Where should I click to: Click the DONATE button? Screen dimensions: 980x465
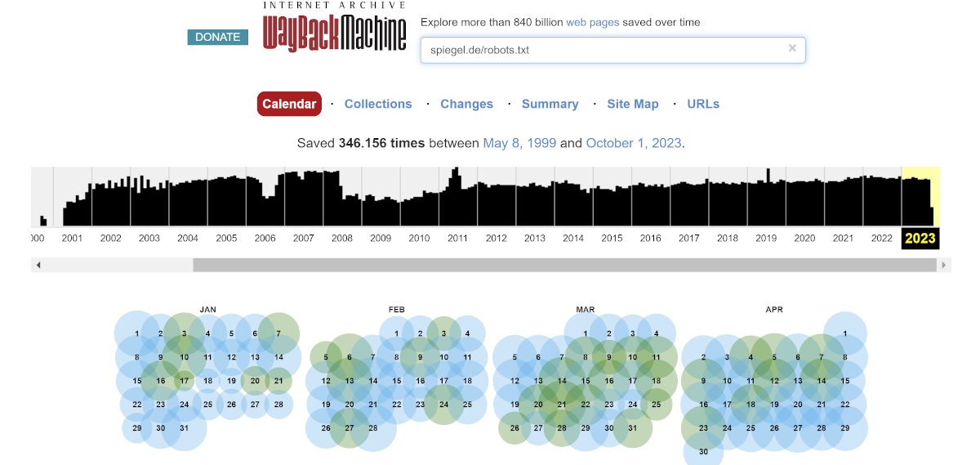pyautogui.click(x=218, y=37)
